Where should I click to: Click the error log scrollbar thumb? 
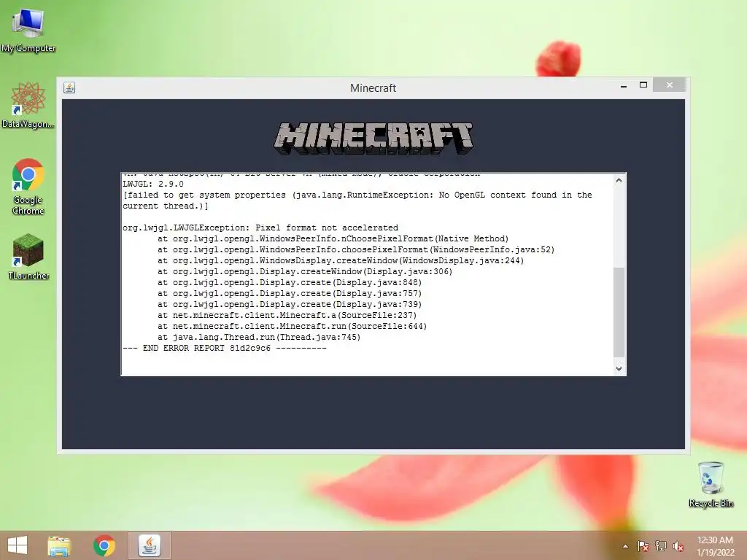(619, 312)
